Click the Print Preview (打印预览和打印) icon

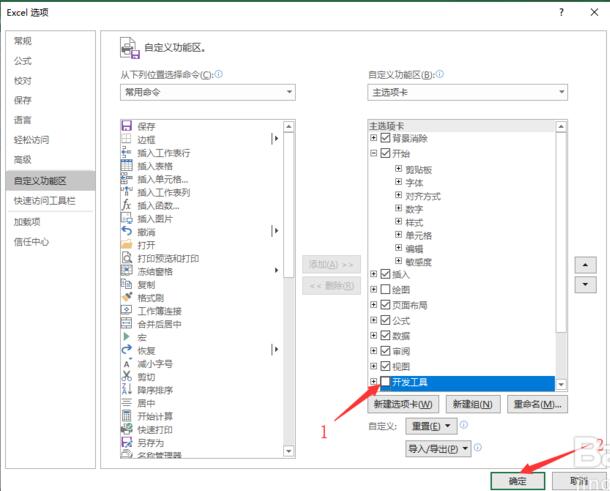pos(126,258)
